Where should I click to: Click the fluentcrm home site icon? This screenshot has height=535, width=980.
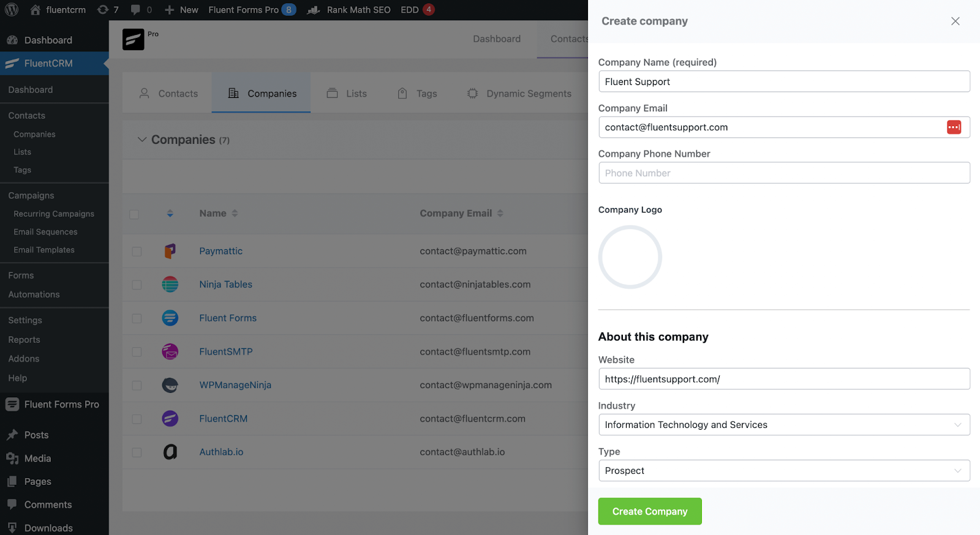click(x=36, y=10)
